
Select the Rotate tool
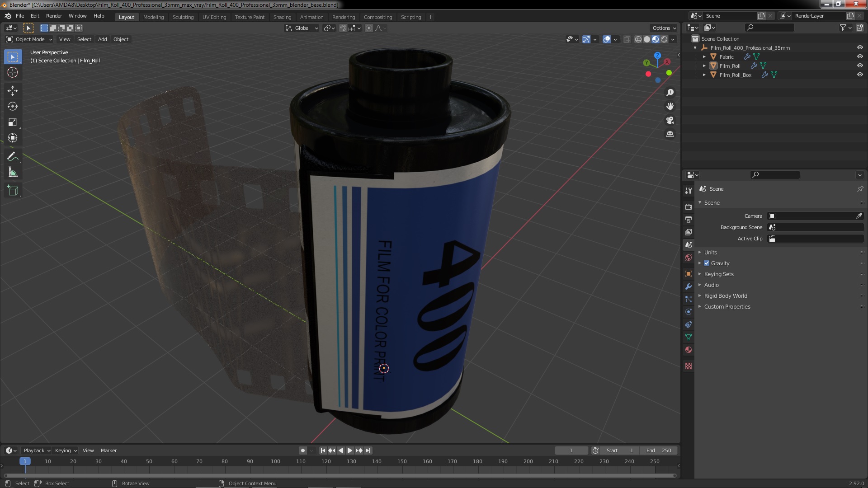pyautogui.click(x=13, y=107)
